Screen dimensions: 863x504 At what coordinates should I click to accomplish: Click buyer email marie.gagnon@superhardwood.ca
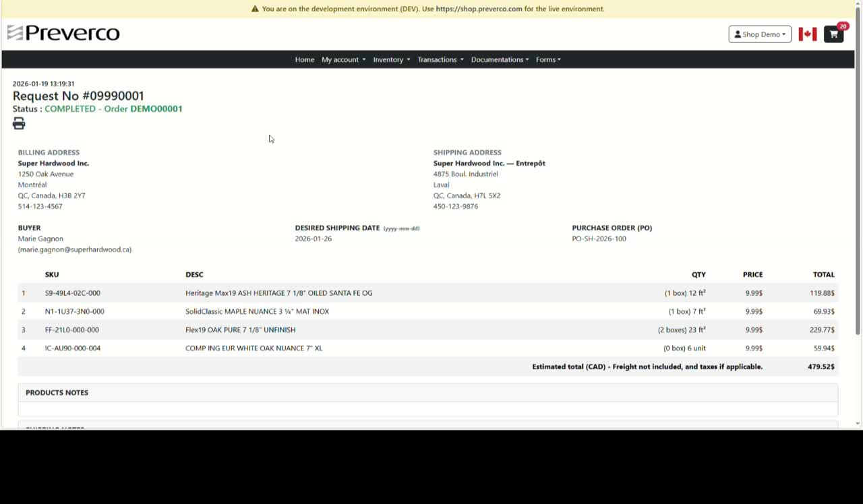coord(75,249)
